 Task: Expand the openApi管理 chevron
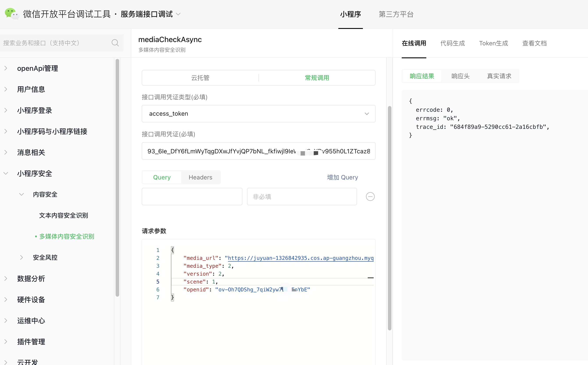pyautogui.click(x=6, y=68)
